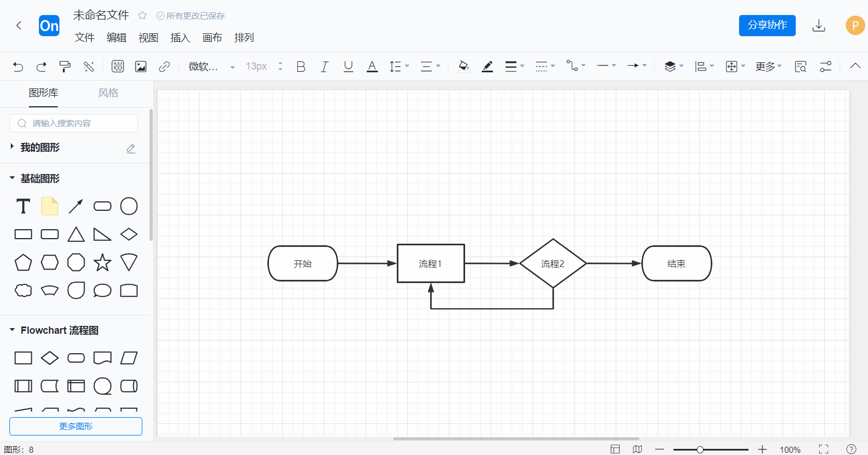This screenshot has width=868, height=455.
Task: Download the file using the download icon
Action: [x=819, y=26]
